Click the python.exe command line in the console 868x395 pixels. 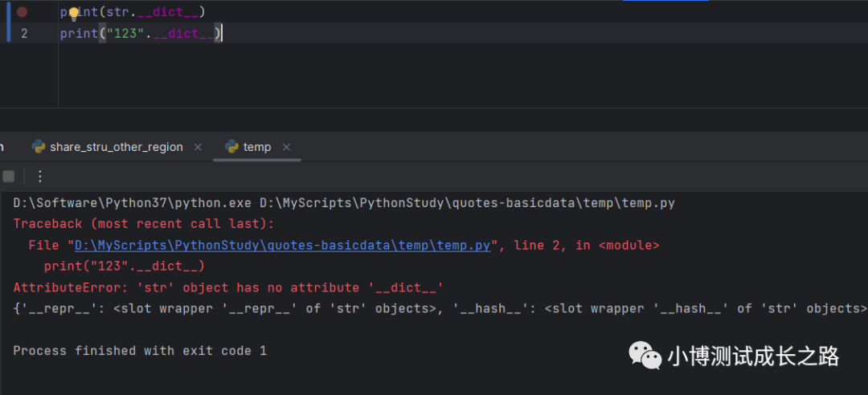[x=344, y=203]
